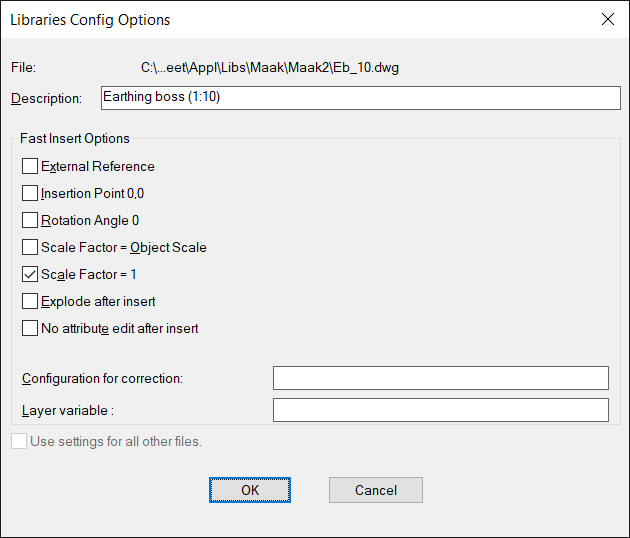Click the Layer variable label
630x538 pixels.
[x=68, y=411]
